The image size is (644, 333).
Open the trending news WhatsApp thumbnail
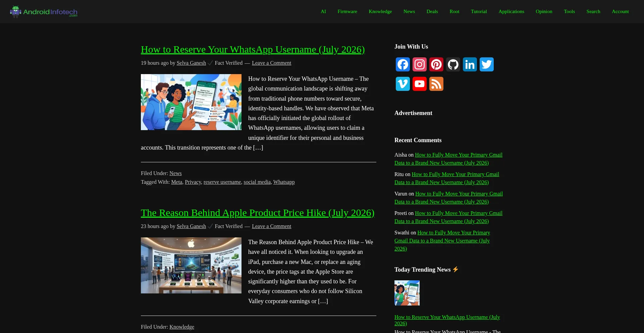pyautogui.click(x=407, y=293)
